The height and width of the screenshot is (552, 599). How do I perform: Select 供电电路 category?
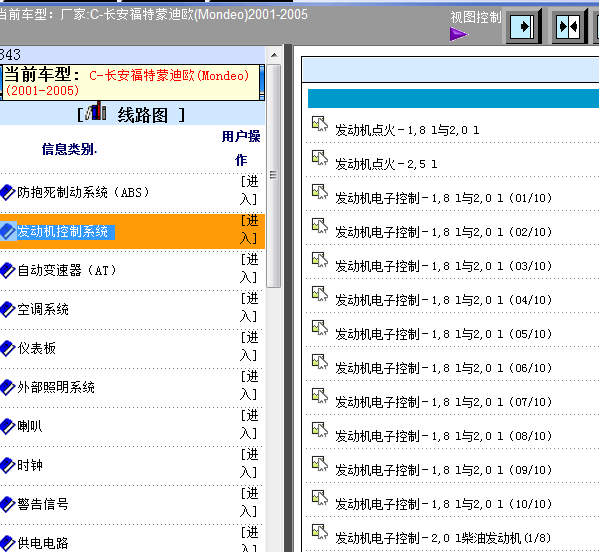(43, 543)
